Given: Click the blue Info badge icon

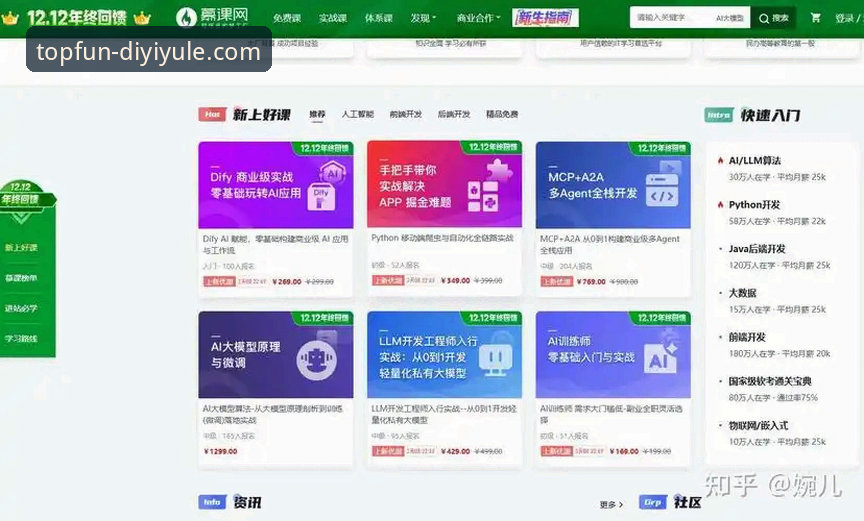Looking at the screenshot, I should click(x=212, y=502).
